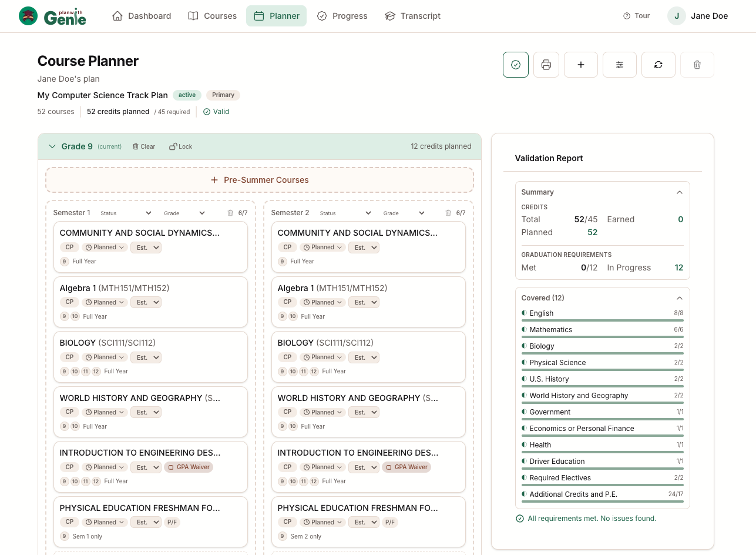The image size is (756, 555).
Task: Click the delete plan trash icon
Action: tap(697, 65)
